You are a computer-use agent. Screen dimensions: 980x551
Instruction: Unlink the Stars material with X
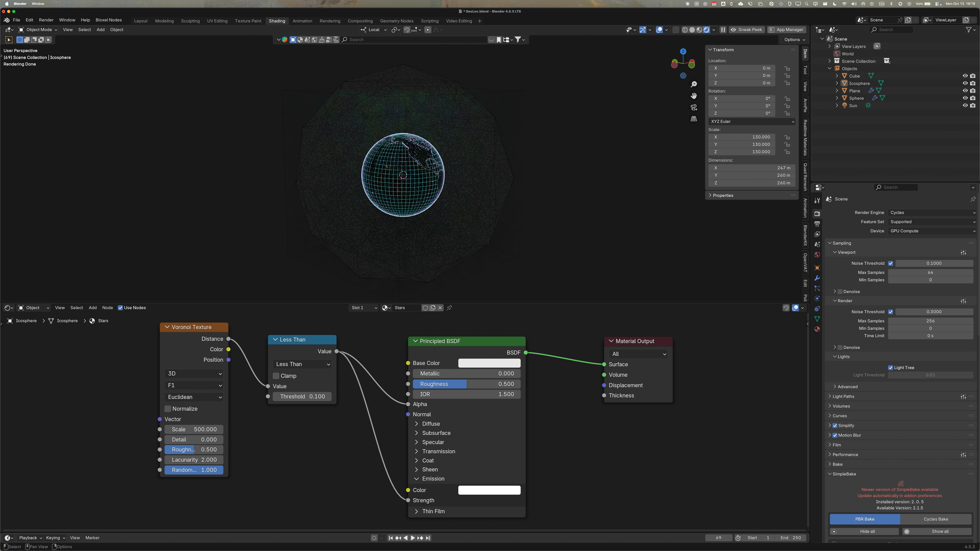[440, 308]
